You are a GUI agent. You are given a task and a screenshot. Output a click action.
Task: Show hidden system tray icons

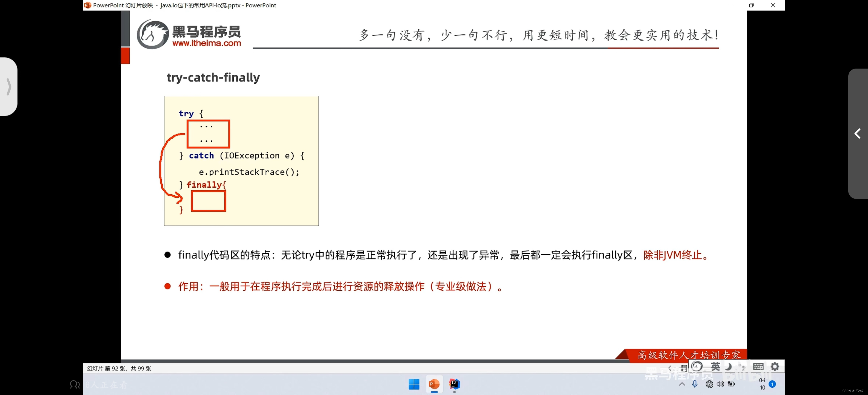682,384
